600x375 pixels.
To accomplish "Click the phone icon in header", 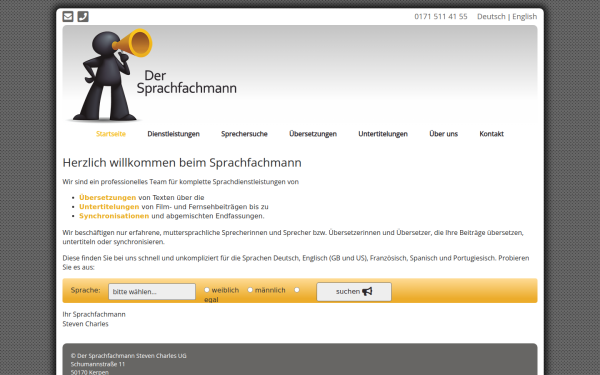I will click(83, 16).
